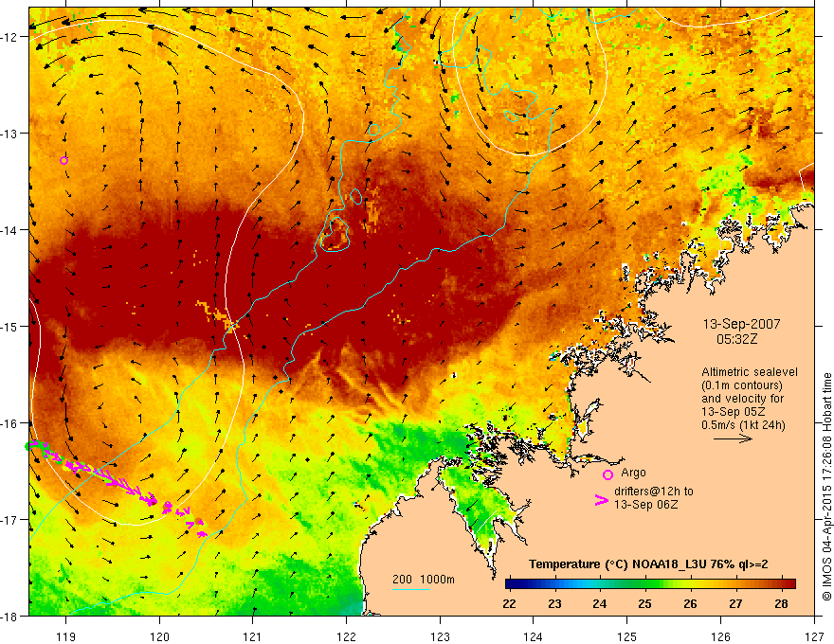Image resolution: width=834 pixels, height=644 pixels.
Task: Click the color bar label '22'
Action: (x=509, y=604)
